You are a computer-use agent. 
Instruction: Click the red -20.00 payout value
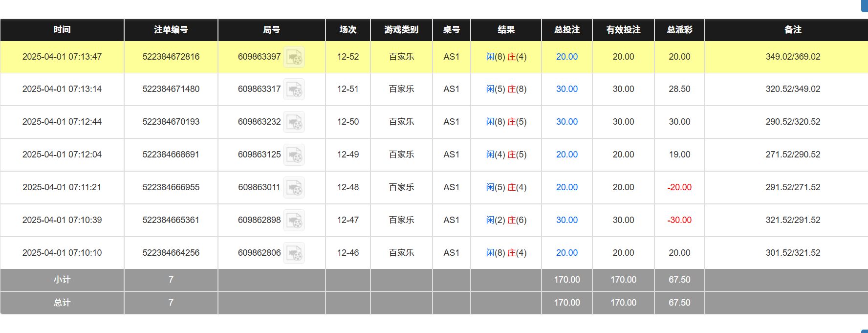(679, 187)
